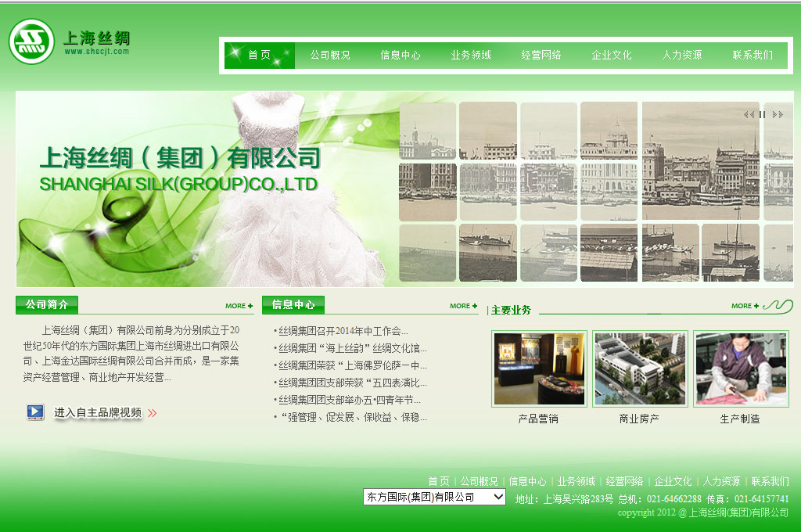Image resolution: width=801 pixels, height=532 pixels.
Task: Click the 产品营销 caption text
Action: (538, 419)
